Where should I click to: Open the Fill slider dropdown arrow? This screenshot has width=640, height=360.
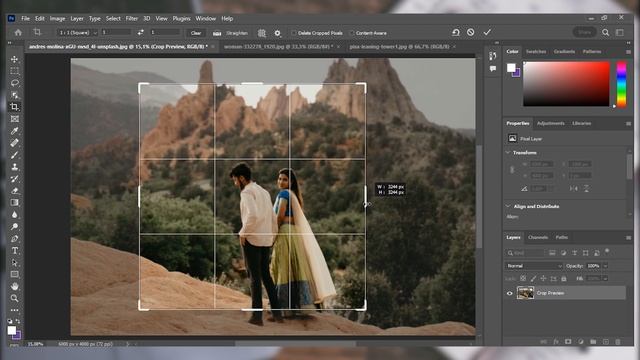pyautogui.click(x=606, y=278)
